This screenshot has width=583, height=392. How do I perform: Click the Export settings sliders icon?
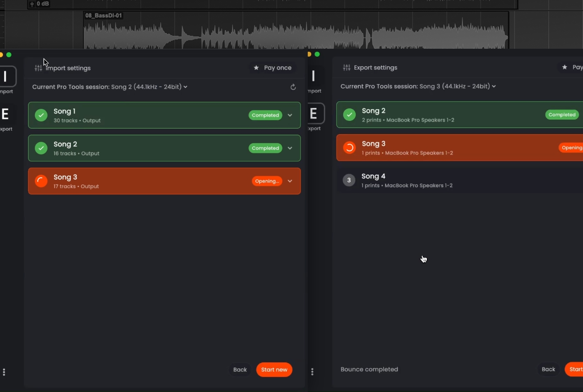click(346, 67)
